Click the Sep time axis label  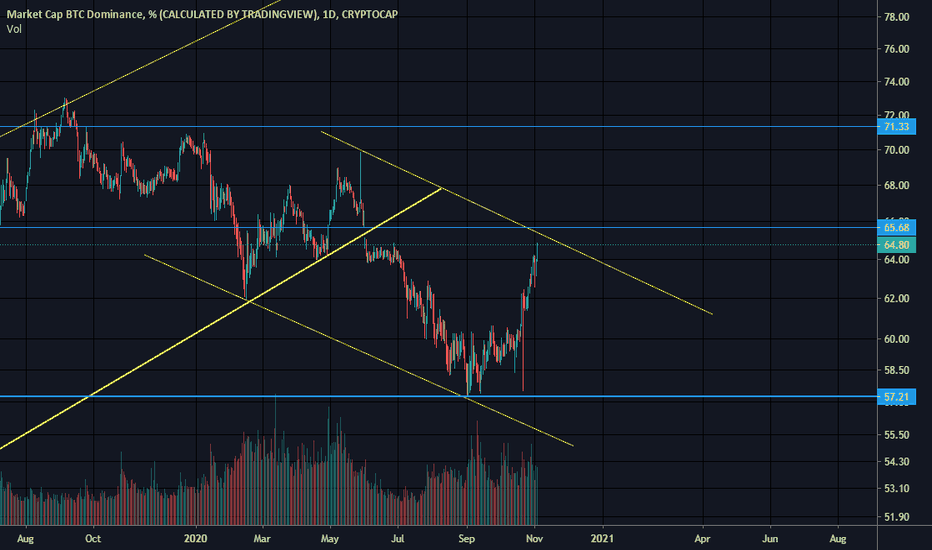(x=467, y=539)
